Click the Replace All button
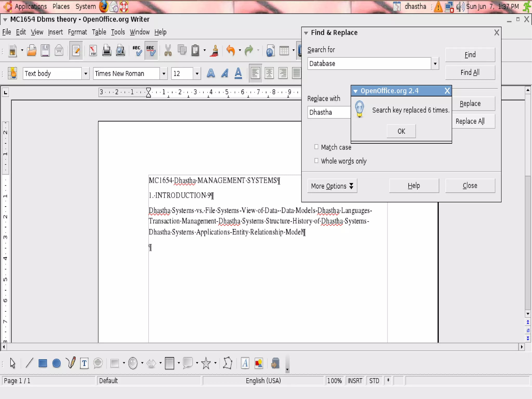The image size is (532, 399). (473, 121)
